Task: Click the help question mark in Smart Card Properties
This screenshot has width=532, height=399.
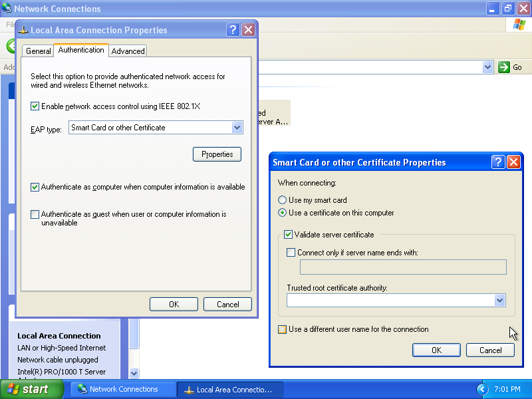Action: (498, 162)
